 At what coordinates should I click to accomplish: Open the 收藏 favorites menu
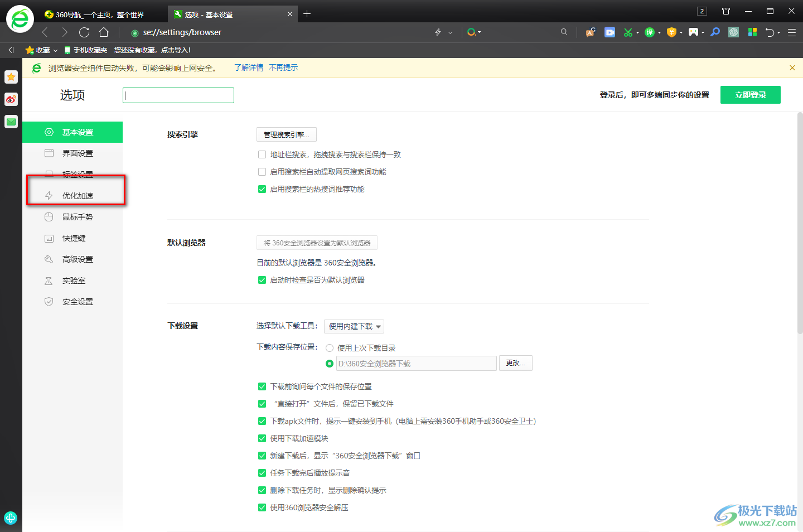(x=41, y=50)
